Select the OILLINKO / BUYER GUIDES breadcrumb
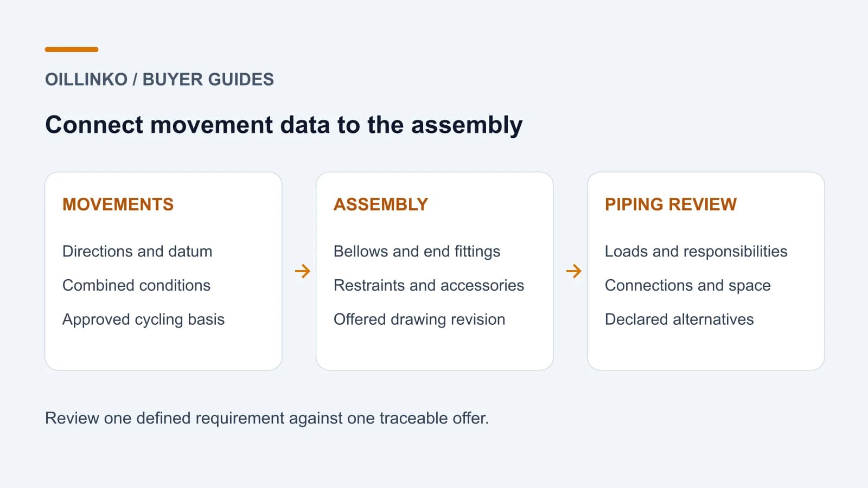868x488 pixels. [159, 80]
